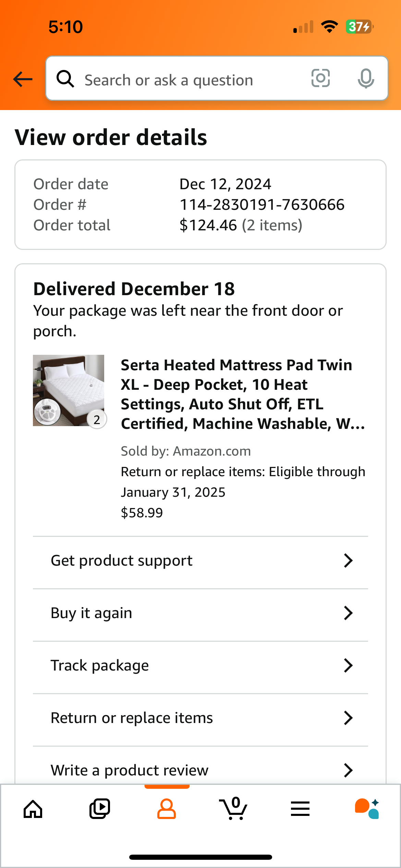Open camera lens search icon

click(320, 78)
